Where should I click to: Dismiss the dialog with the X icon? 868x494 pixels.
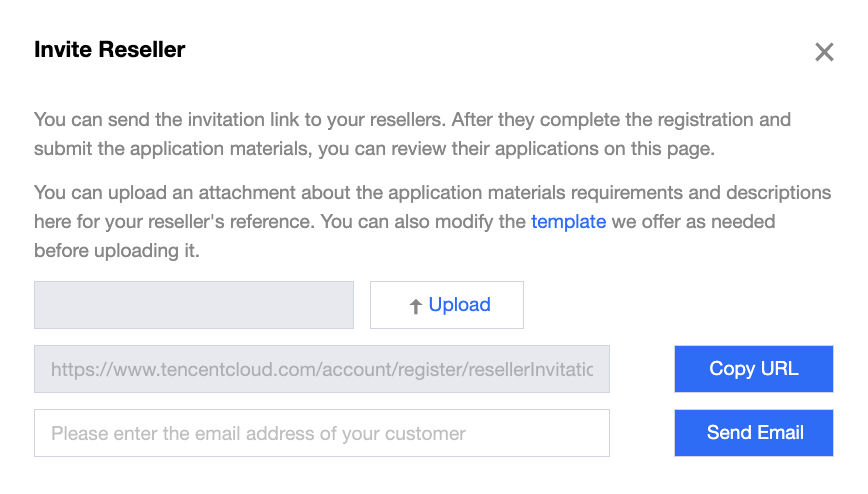pyautogui.click(x=824, y=52)
